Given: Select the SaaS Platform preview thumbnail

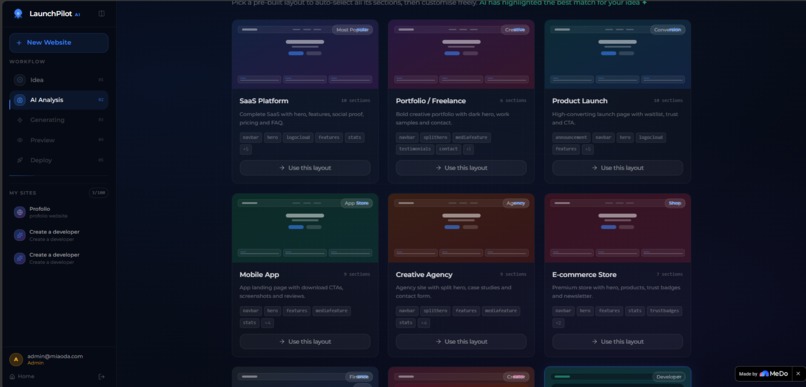Looking at the screenshot, I should pyautogui.click(x=305, y=54).
